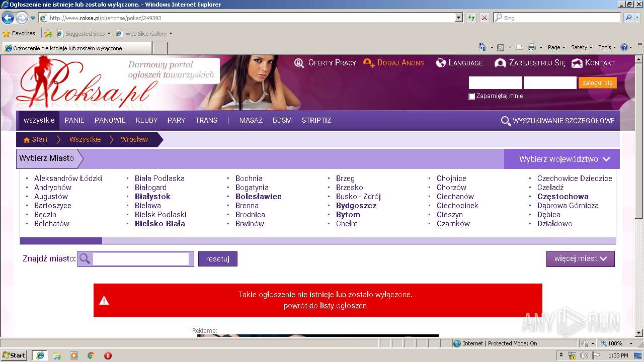
Task: Focus the login password input field
Action: pos(550,83)
